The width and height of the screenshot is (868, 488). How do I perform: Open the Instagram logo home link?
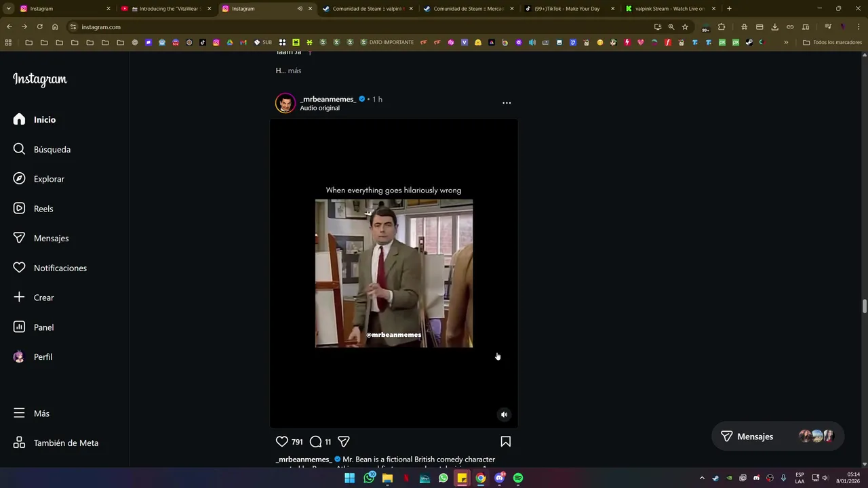click(x=40, y=79)
